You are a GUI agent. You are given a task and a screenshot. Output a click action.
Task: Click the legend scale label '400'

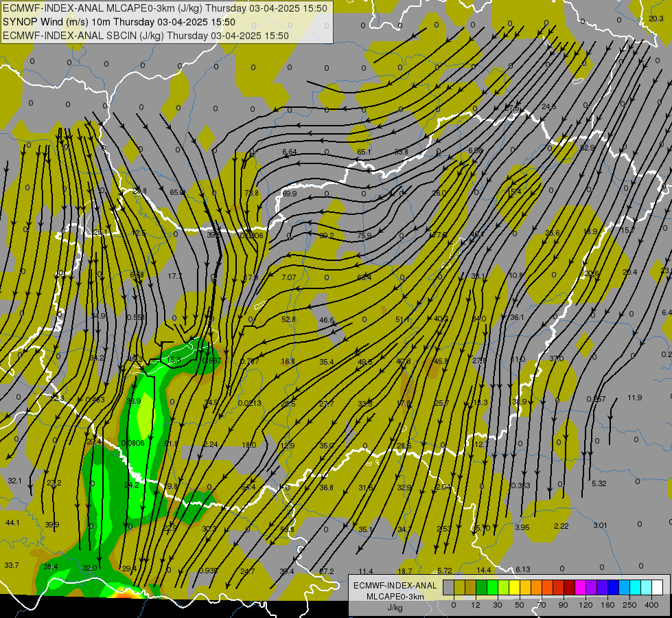[x=651, y=605]
